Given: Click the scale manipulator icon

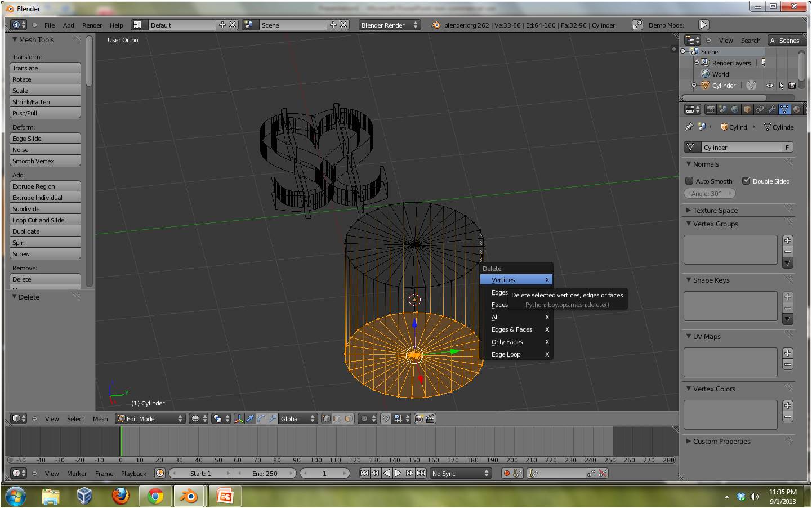Looking at the screenshot, I should (x=273, y=418).
